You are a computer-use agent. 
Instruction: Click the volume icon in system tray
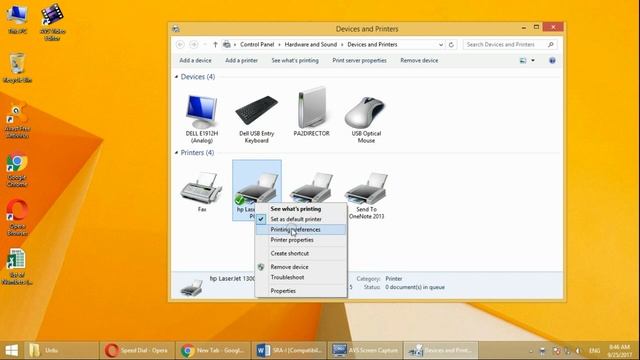(x=578, y=351)
